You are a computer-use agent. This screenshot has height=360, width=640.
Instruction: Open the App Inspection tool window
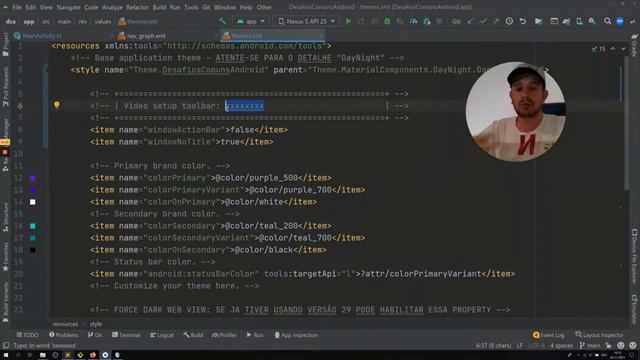tap(296, 335)
